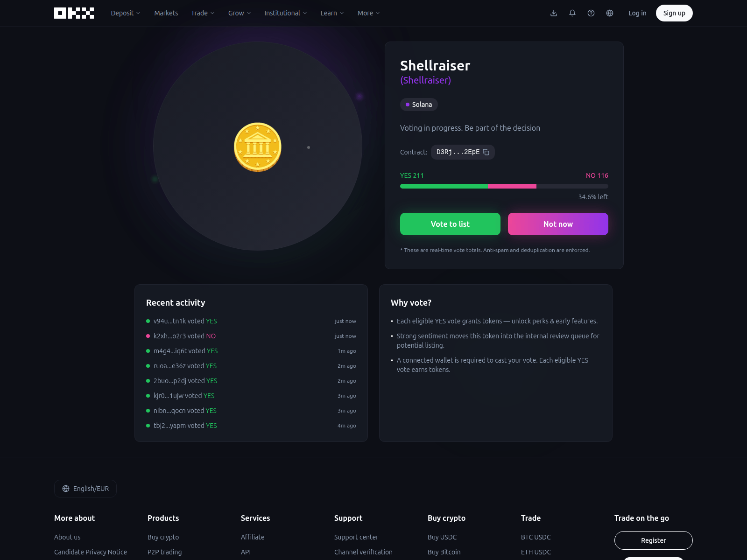The image size is (747, 560).
Task: Open the Learn menu
Action: tap(332, 13)
